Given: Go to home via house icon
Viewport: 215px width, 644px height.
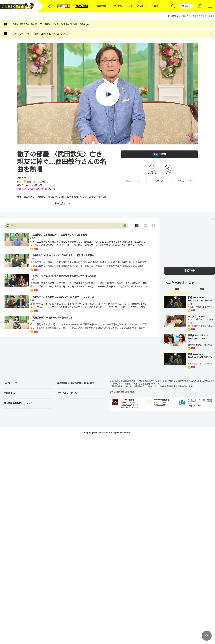Looking at the screenshot, I should coord(50,6).
